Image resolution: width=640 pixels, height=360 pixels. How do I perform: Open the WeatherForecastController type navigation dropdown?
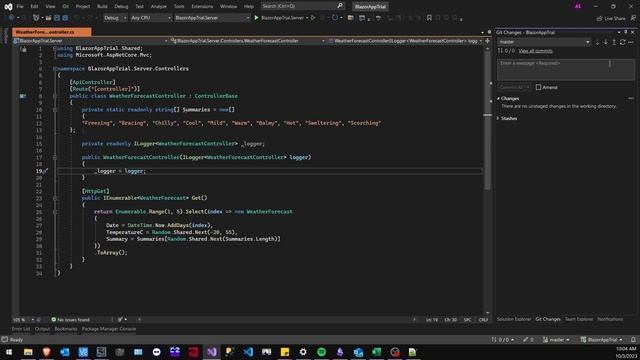pyautogui.click(x=248, y=41)
